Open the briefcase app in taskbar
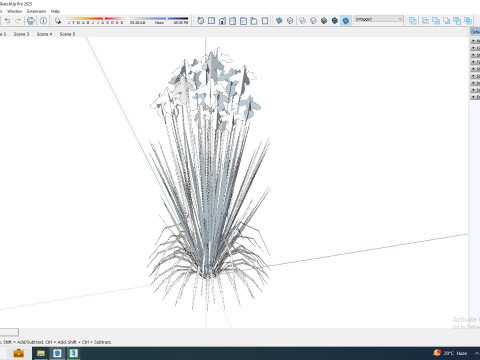The height and width of the screenshot is (360, 480). point(18,353)
